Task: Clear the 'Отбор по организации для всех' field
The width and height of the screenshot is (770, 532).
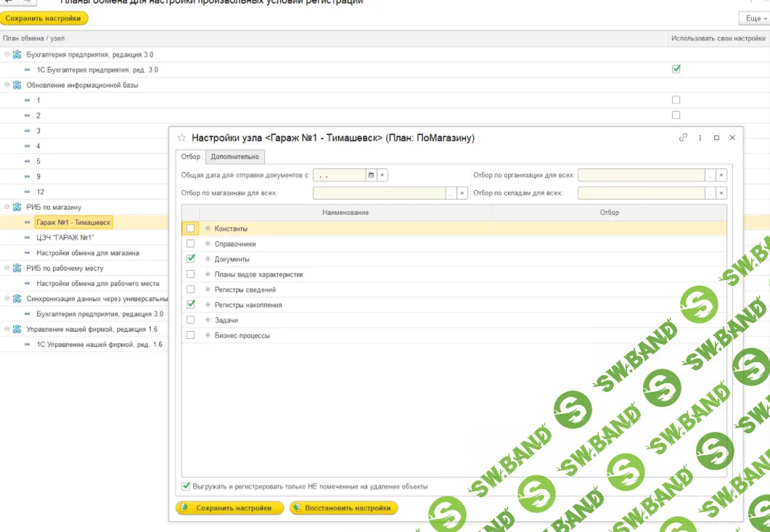Action: pos(721,175)
